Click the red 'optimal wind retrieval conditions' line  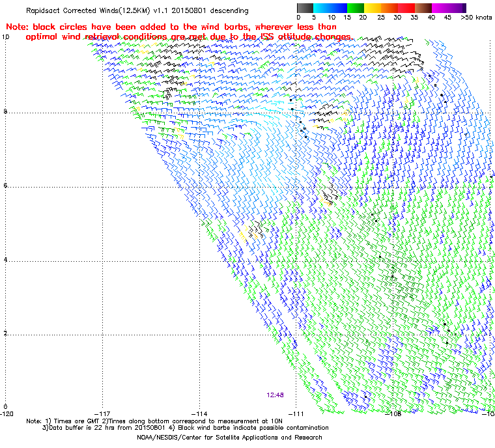189,37
